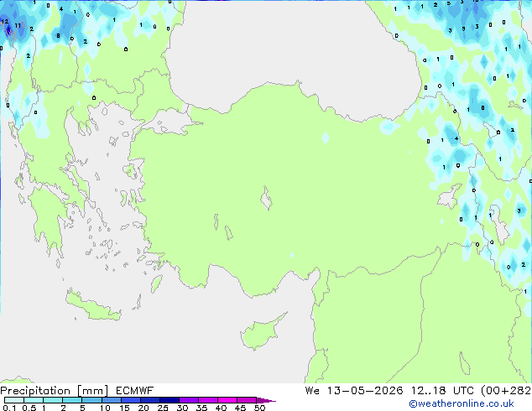Image resolution: width=532 pixels, height=411 pixels.
Task: Click the 25–30 mm navy legend swatch
Action: (x=169, y=400)
